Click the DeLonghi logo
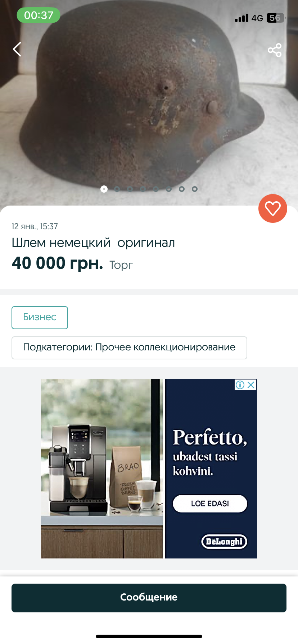Viewport: 298px width, 644px height. [x=224, y=542]
